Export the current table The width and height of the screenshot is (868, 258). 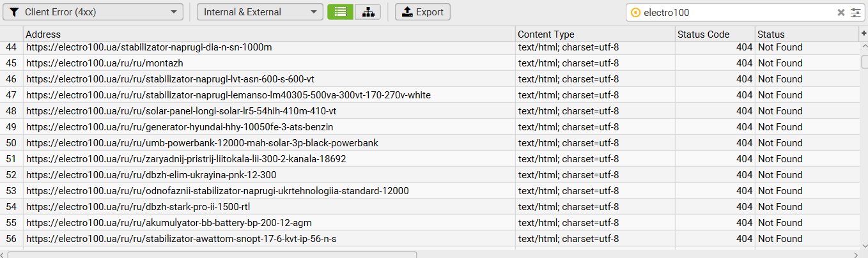(x=422, y=12)
